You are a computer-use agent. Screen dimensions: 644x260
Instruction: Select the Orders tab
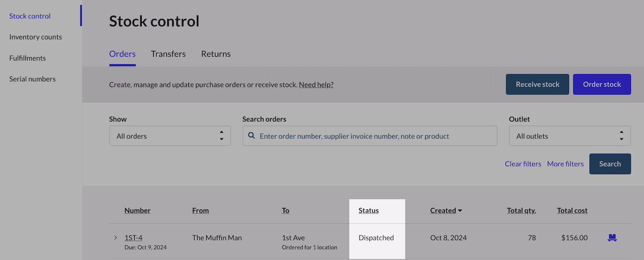pyautogui.click(x=122, y=54)
